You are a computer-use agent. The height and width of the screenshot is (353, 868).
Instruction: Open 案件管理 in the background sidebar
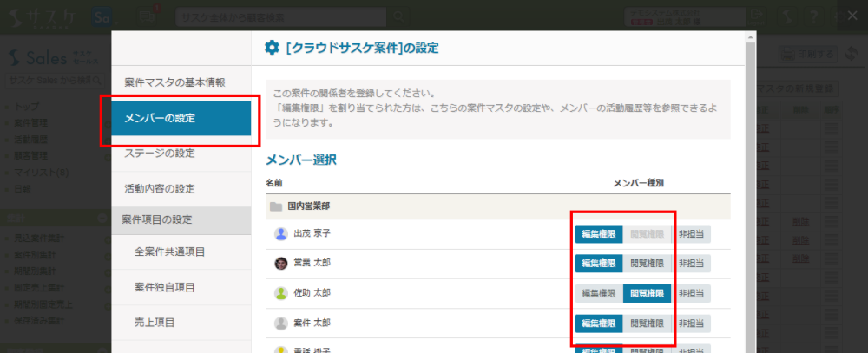(31, 122)
